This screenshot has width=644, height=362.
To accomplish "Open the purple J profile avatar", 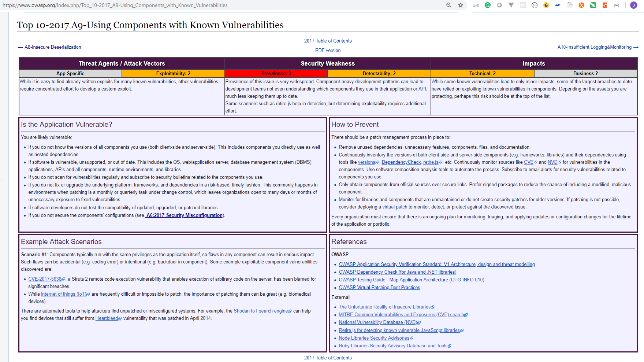I will [x=634, y=5].
